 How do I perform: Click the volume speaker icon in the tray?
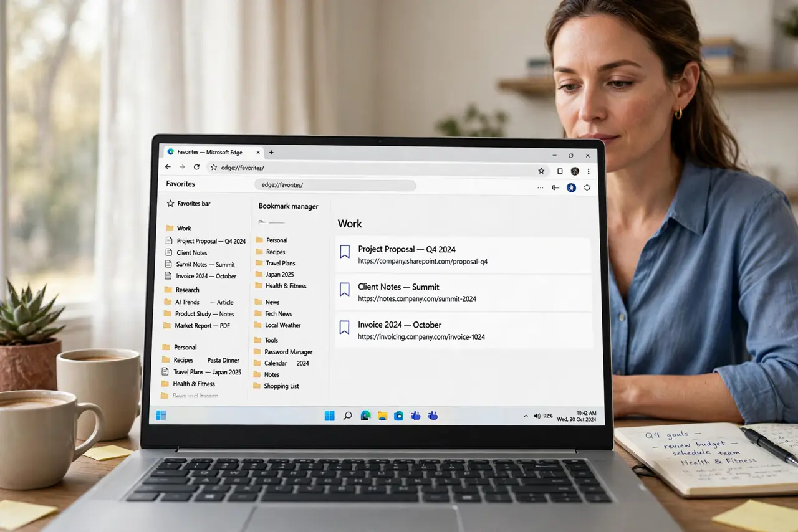coord(537,416)
